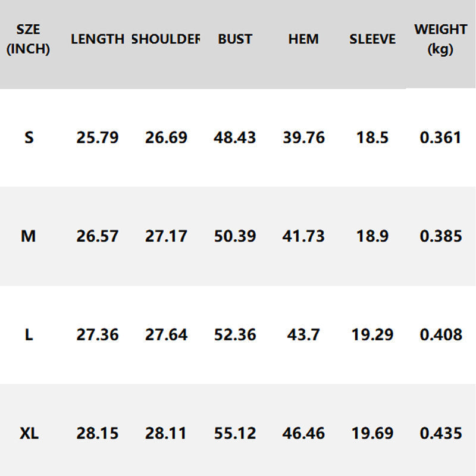Select the 27.17 shoulder value

tap(166, 236)
